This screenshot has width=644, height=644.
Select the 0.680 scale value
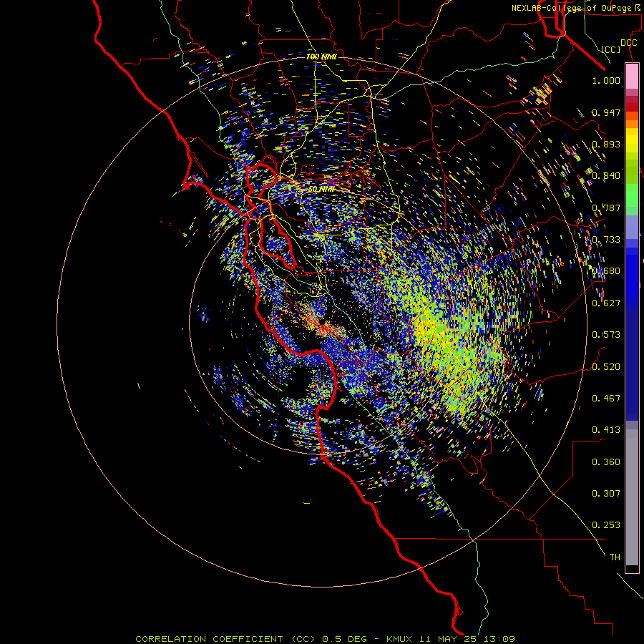(x=606, y=271)
